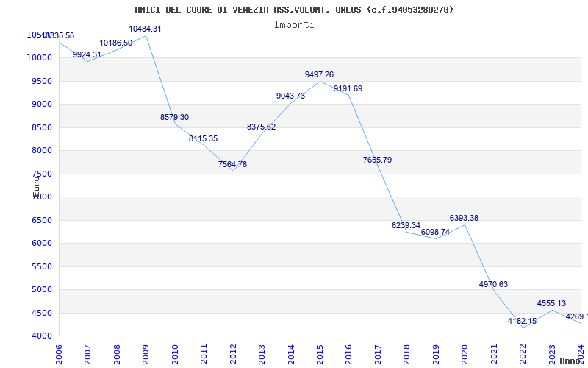Click the 2006 x-axis year label
Image resolution: width=588 pixels, height=368 pixels.
point(59,354)
